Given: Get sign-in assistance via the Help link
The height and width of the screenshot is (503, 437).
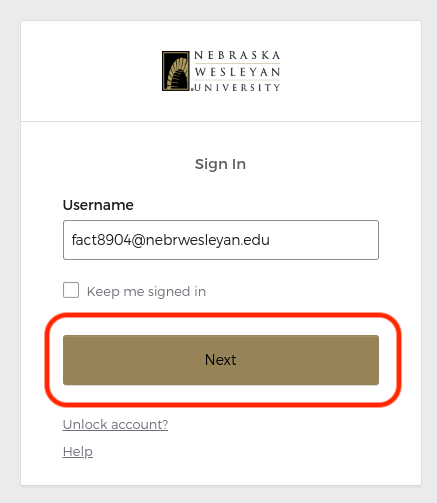Looking at the screenshot, I should pos(78,452).
